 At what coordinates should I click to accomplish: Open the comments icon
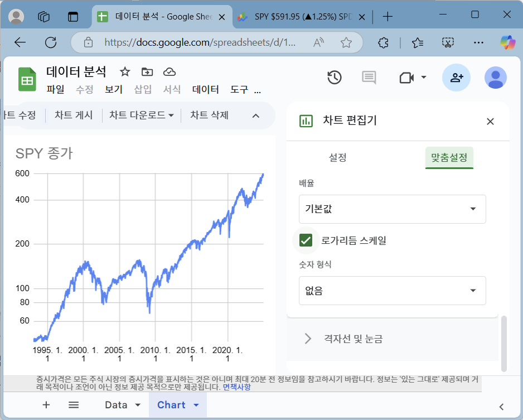coord(369,78)
